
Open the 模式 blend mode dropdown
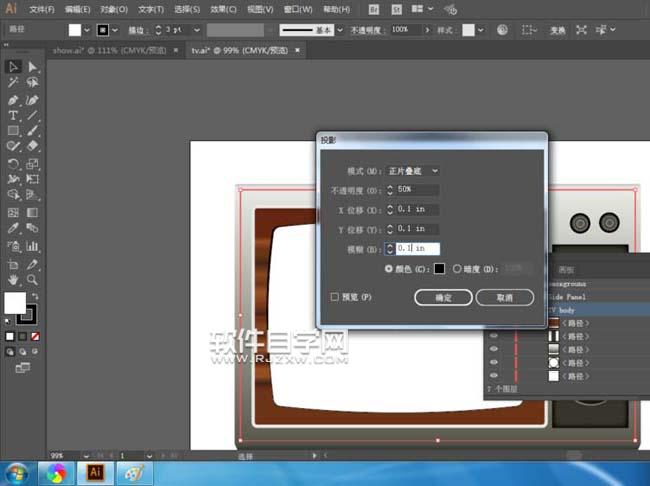click(414, 171)
